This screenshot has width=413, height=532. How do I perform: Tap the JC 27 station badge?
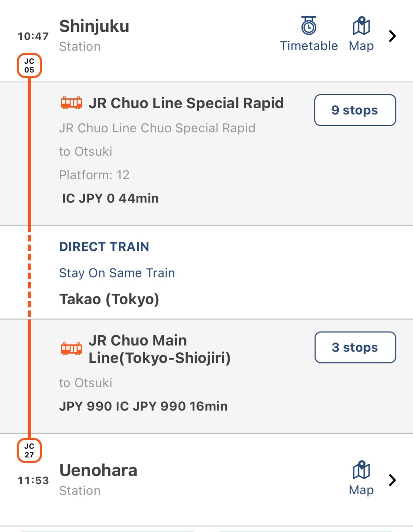[x=29, y=450]
